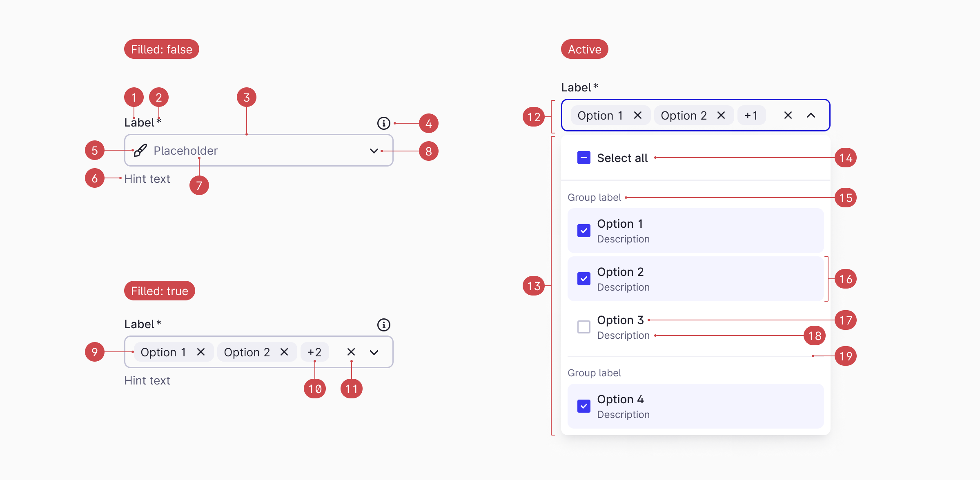Remove the Option 1 chip in the active field
The width and height of the screenshot is (980, 480).
point(637,116)
